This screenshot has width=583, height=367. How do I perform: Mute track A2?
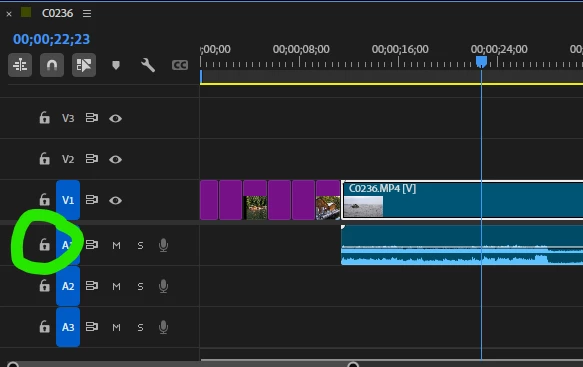coord(116,286)
